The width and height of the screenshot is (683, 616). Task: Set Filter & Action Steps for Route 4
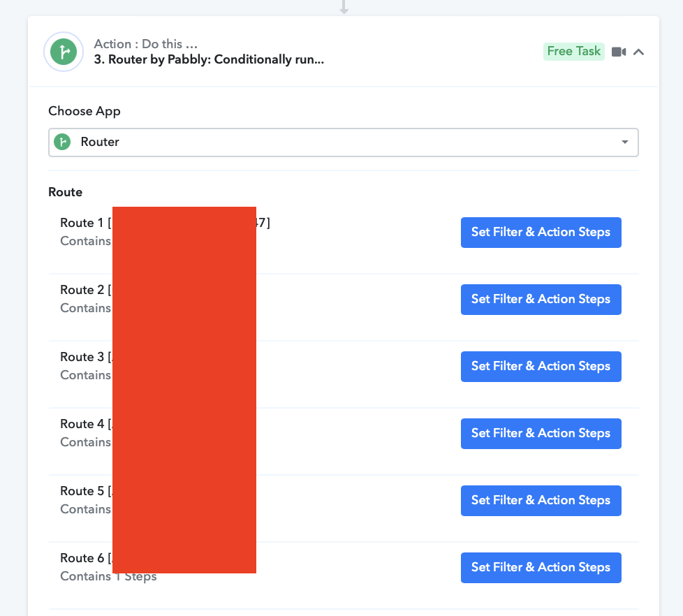tap(541, 434)
